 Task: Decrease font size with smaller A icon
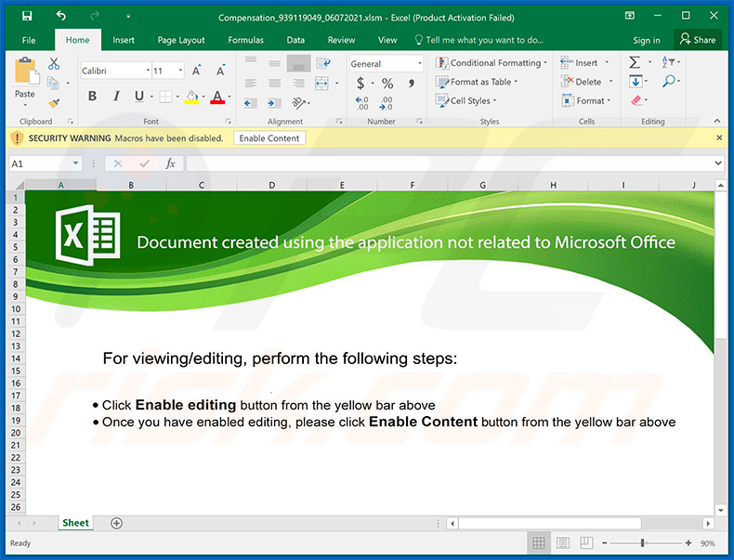coord(221,71)
